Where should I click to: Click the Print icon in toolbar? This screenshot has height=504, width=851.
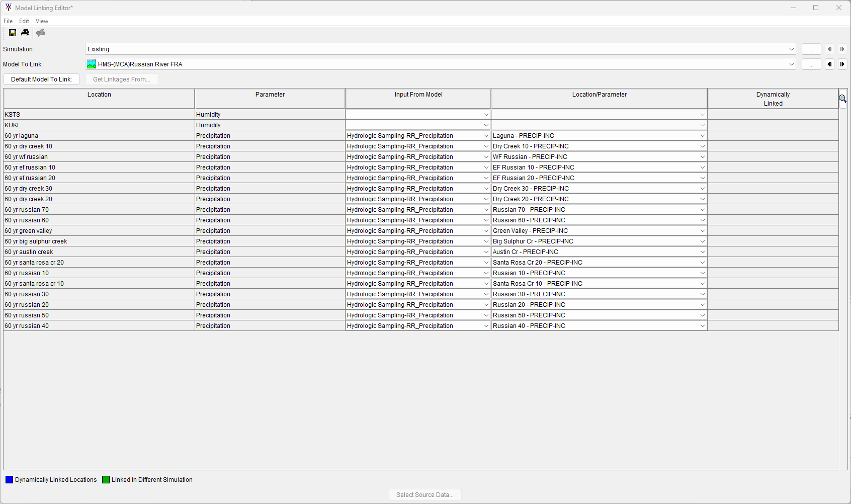(x=25, y=33)
